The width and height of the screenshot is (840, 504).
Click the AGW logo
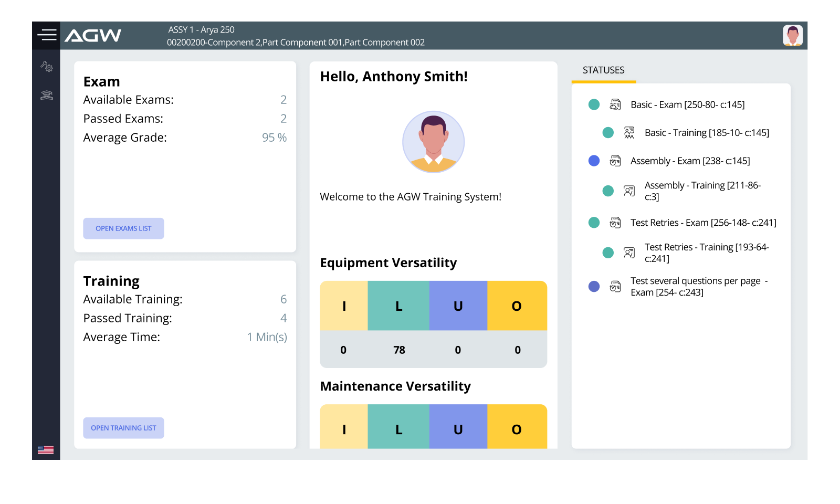pos(93,36)
